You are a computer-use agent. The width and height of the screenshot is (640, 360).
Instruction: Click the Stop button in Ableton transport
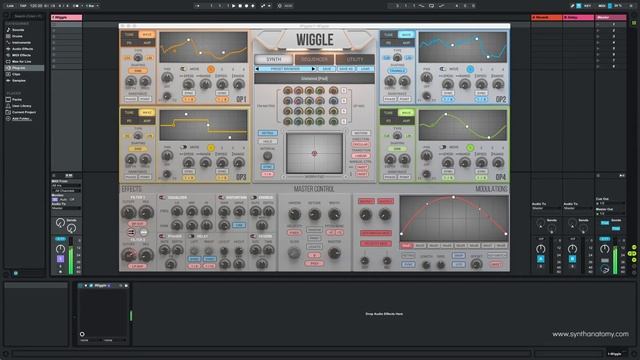[240, 6]
